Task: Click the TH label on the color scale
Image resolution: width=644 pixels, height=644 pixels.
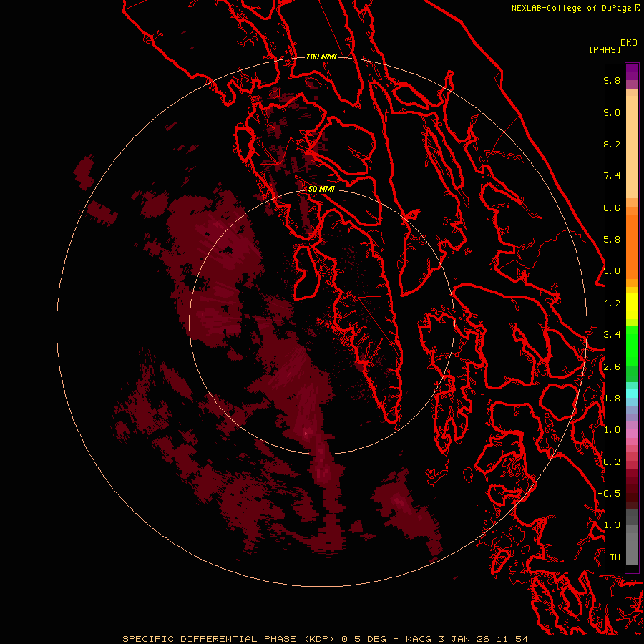Action: pos(615,557)
